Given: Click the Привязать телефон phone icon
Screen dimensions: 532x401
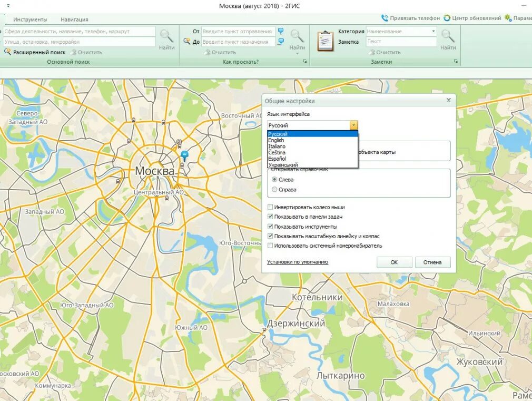Looking at the screenshot, I should click(385, 18).
